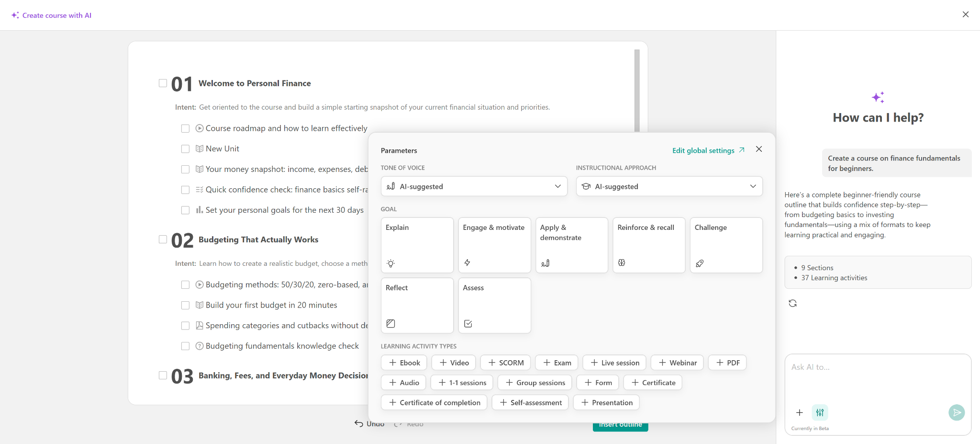
Task: Click the regenerate response icon
Action: tap(793, 303)
